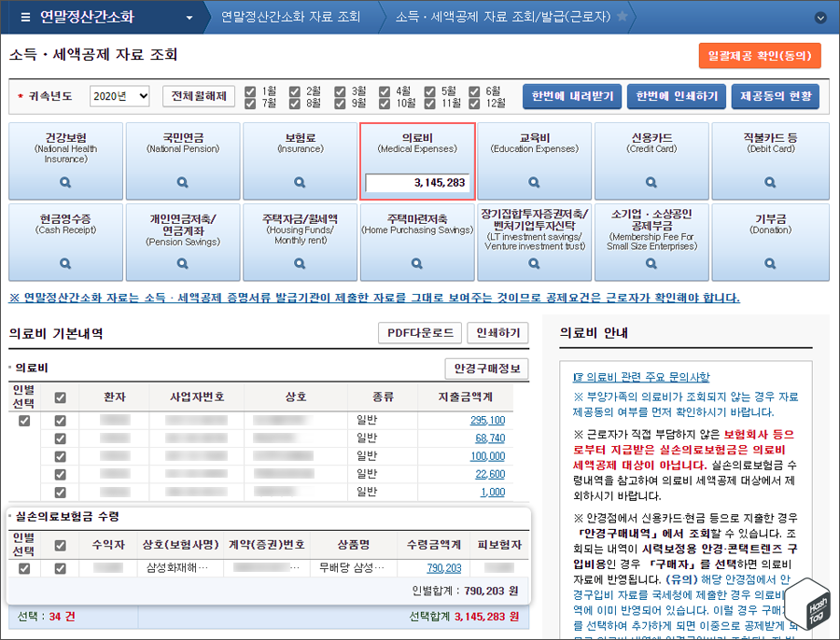Toggle the select-all checkbox in 의료비 table header
This screenshot has height=640, width=840.
[x=60, y=396]
